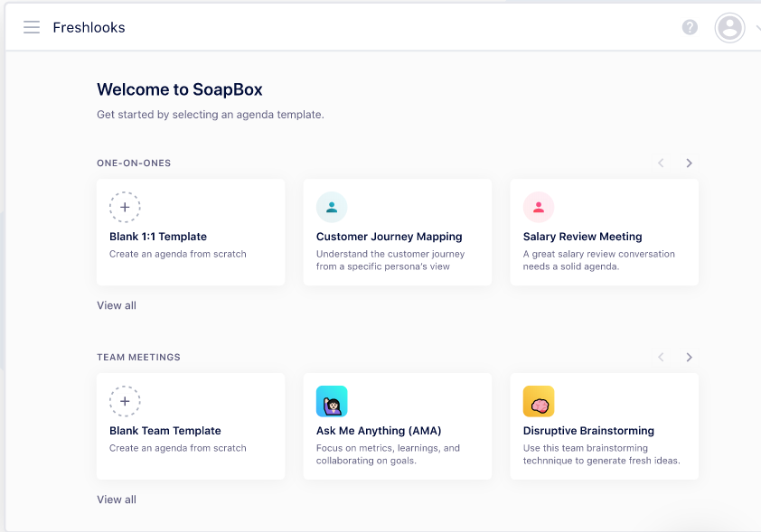Advance the TEAM MEETINGS carousel with the right arrow
Viewport: 761px width, 532px height.
[x=689, y=357]
